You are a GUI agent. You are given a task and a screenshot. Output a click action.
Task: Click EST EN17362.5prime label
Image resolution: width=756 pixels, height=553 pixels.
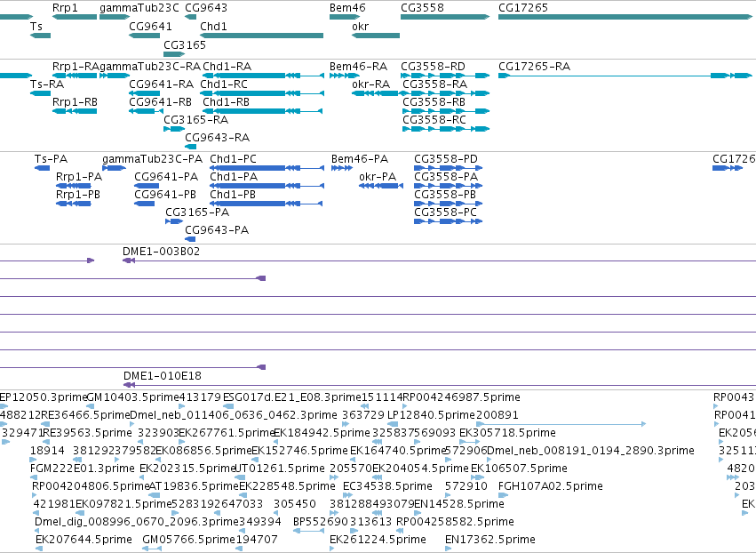tap(489, 540)
